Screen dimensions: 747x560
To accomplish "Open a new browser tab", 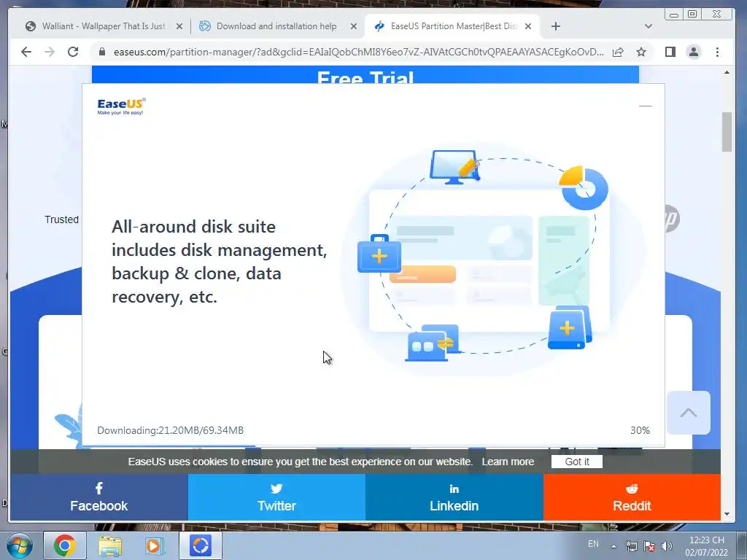I will 555,26.
